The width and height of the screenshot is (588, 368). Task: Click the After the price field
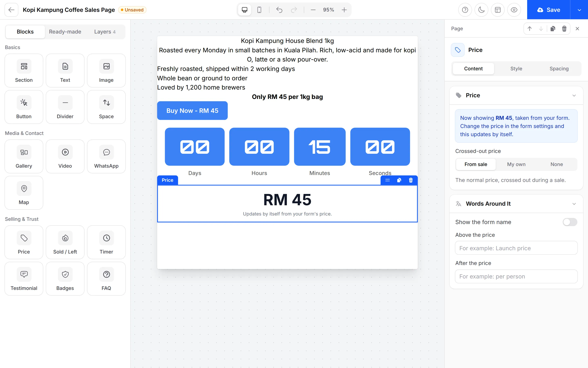pyautogui.click(x=516, y=276)
